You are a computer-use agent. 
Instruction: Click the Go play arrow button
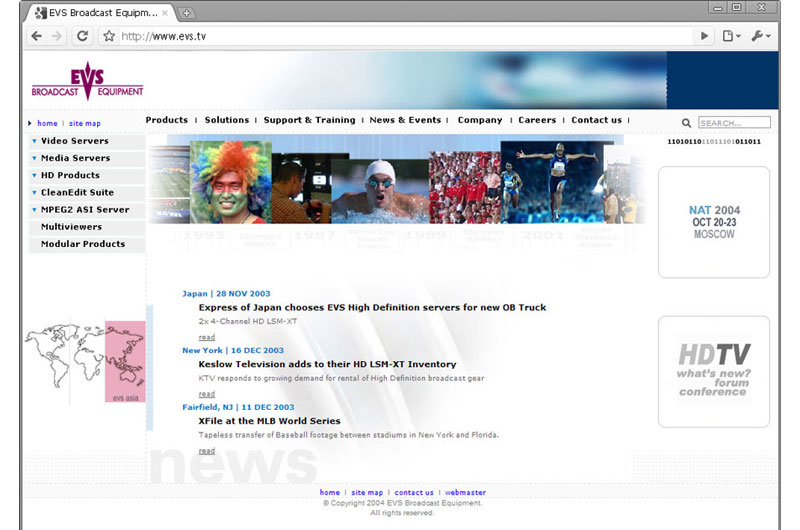point(705,36)
